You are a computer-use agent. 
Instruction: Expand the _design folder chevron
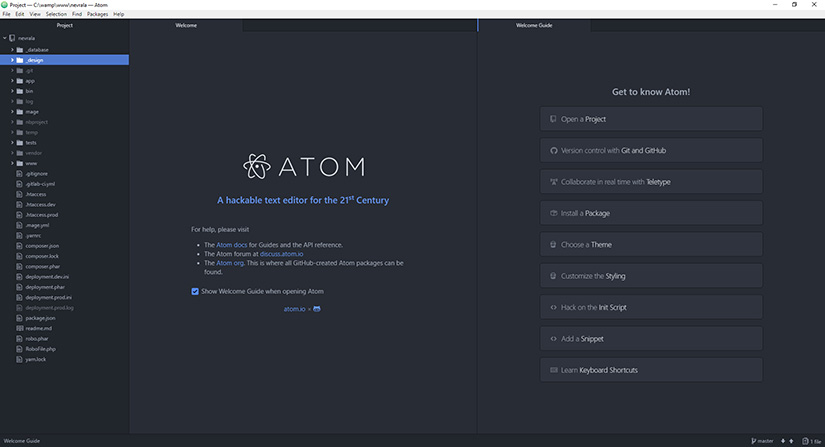(12, 60)
